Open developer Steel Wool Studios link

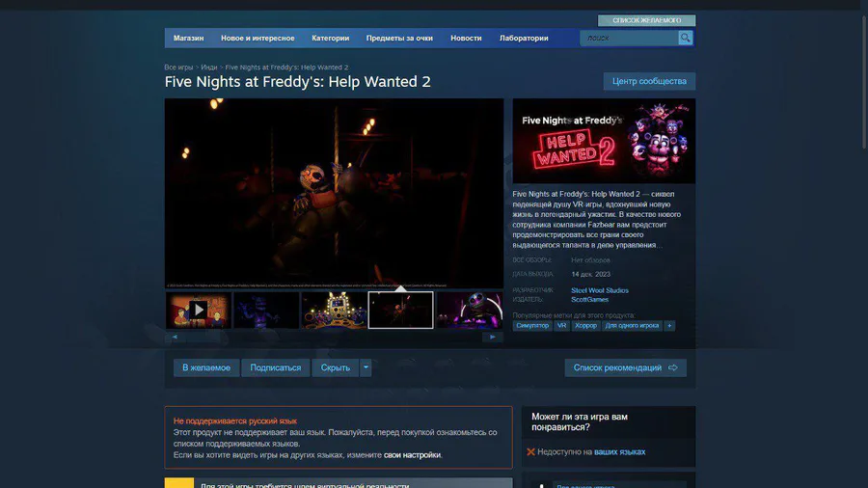tap(600, 290)
